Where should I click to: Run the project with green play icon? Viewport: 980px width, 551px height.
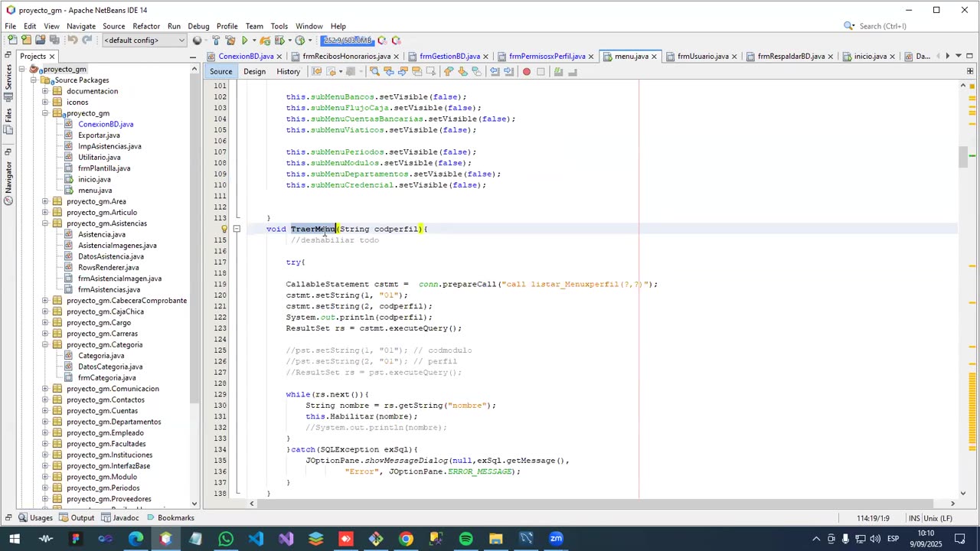245,40
